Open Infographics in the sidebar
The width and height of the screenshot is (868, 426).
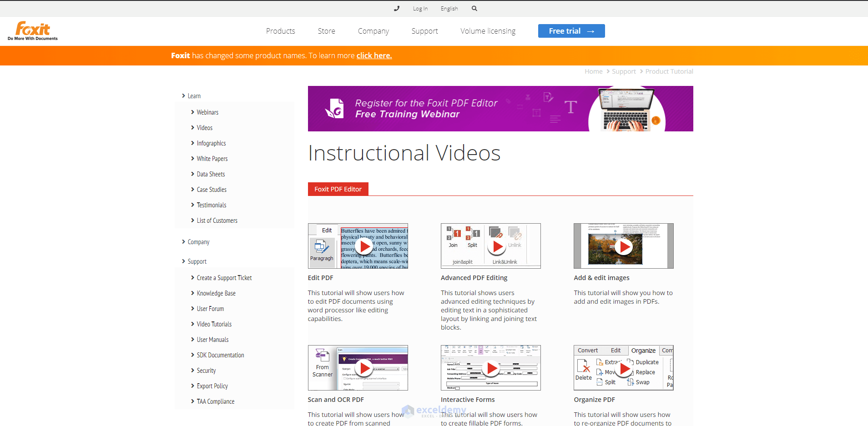[211, 143]
